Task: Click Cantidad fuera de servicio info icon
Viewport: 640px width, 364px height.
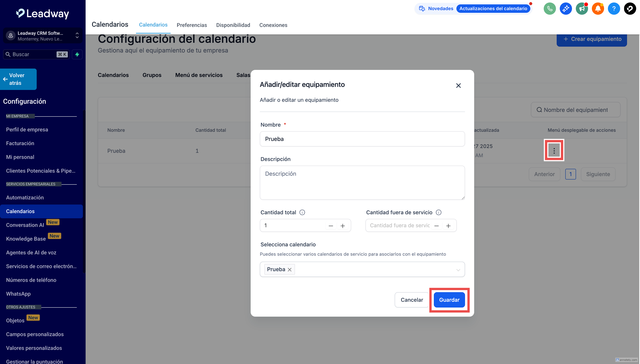Action: [438, 212]
